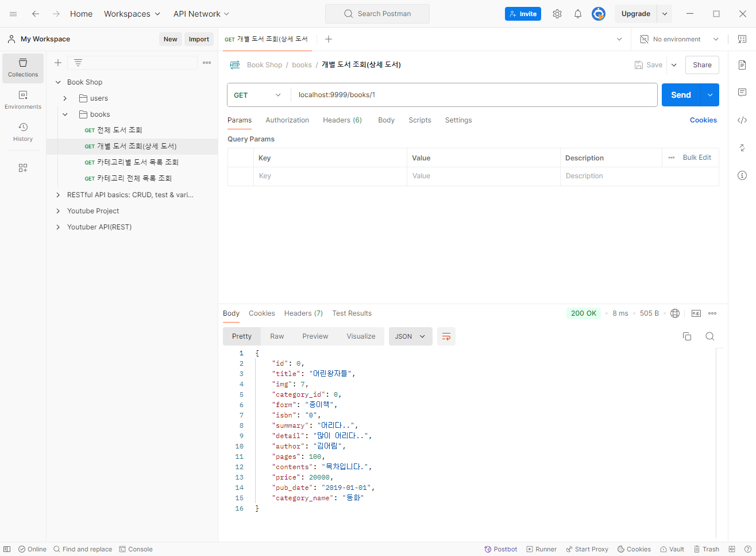
Task: Add a new request tab
Action: coord(329,39)
